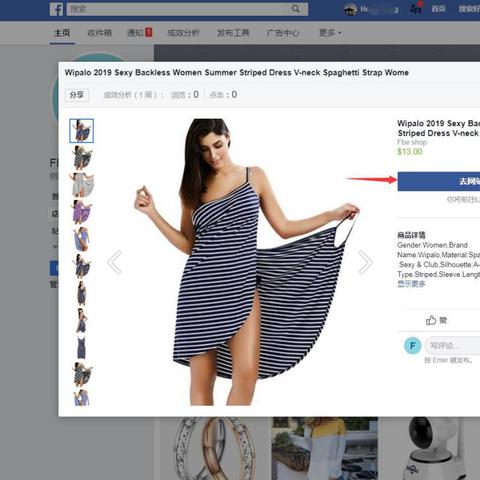Select the second dress thumbnail

point(82,158)
